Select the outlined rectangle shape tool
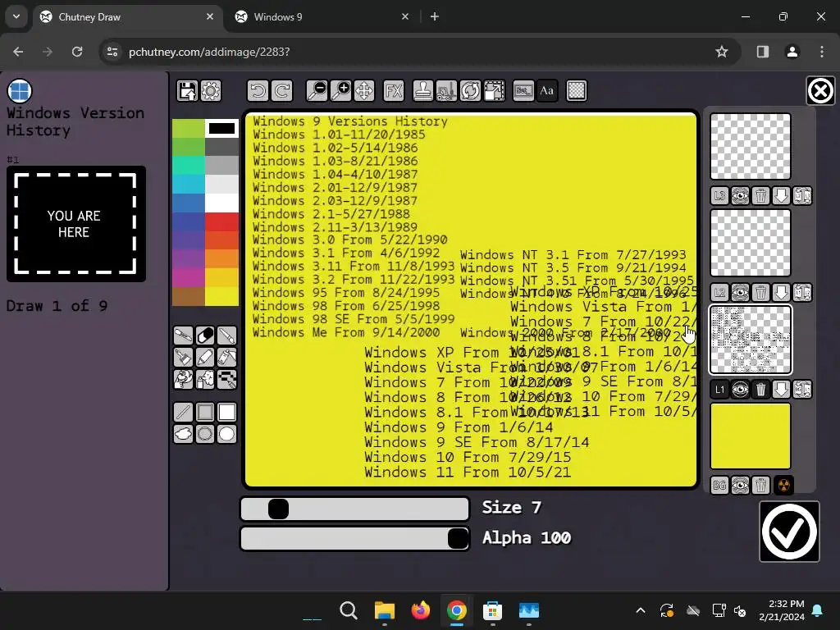The height and width of the screenshot is (630, 840). (x=205, y=413)
